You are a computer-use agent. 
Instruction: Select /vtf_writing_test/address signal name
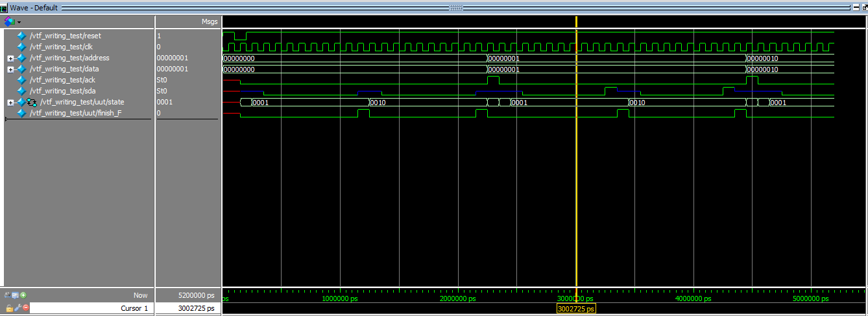click(x=69, y=58)
